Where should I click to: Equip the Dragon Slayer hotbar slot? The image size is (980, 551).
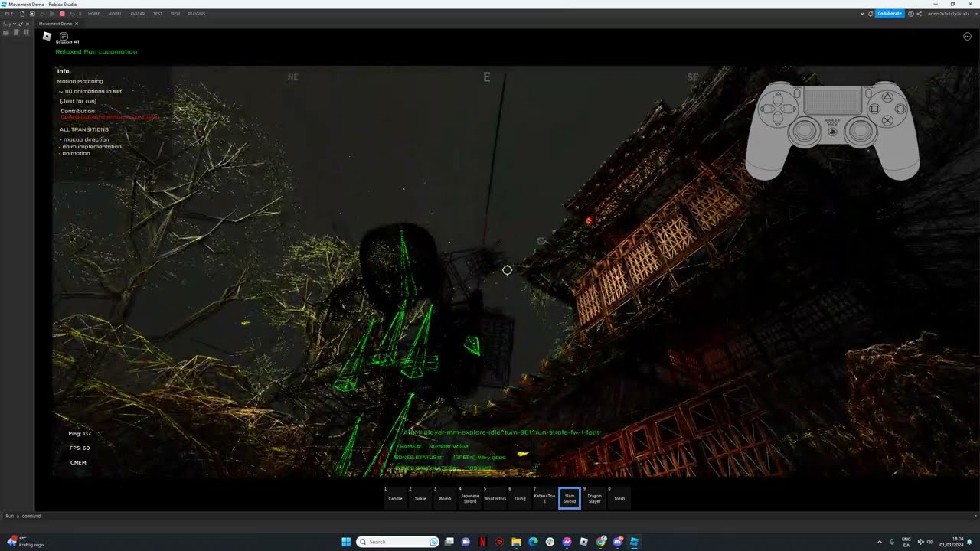(x=594, y=498)
